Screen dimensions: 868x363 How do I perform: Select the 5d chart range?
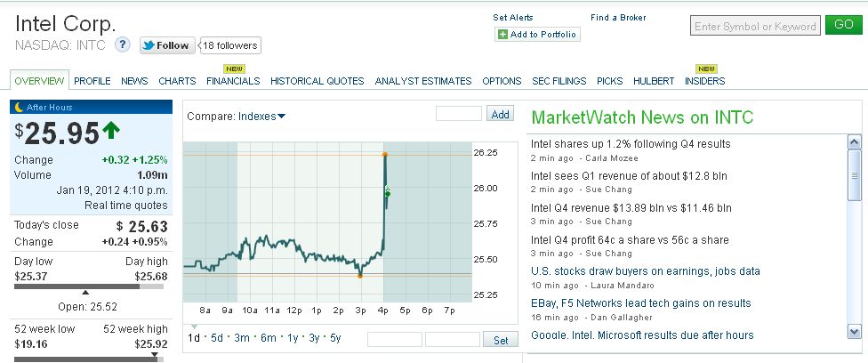pos(217,337)
